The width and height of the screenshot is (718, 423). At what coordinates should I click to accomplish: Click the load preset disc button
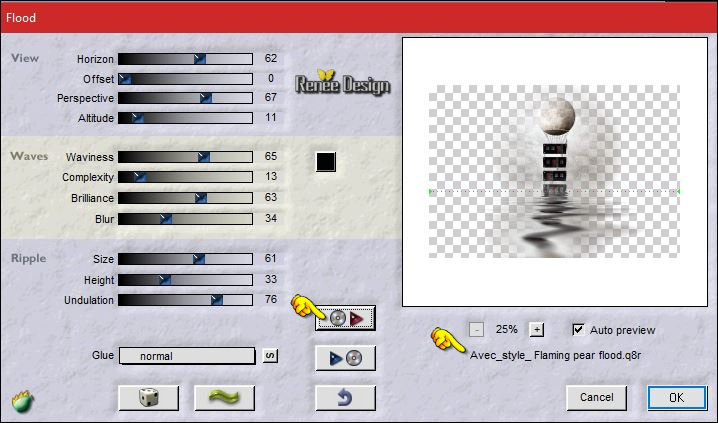click(x=345, y=318)
